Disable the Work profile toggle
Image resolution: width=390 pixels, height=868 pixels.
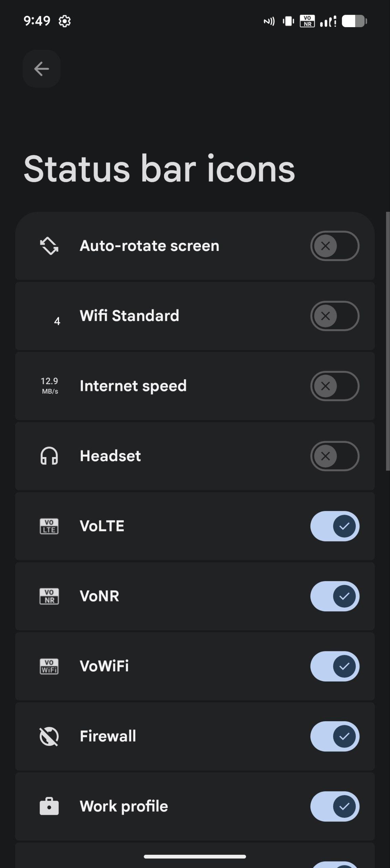334,806
